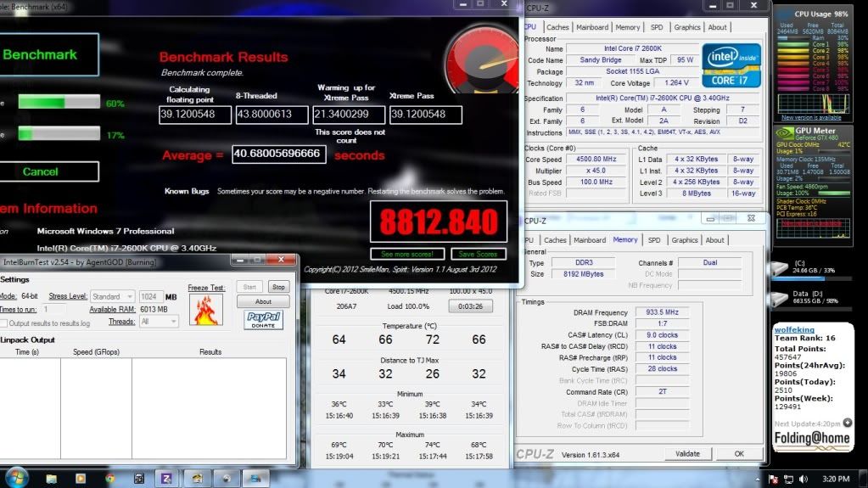Viewport: 868px width, 488px height.
Task: Open Graphics tab in Memory CPU-Z window
Action: (684, 240)
